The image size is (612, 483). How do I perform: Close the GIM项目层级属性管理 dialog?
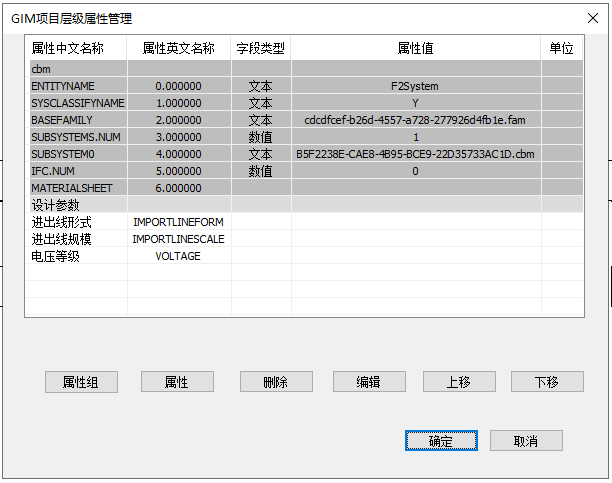(593, 18)
